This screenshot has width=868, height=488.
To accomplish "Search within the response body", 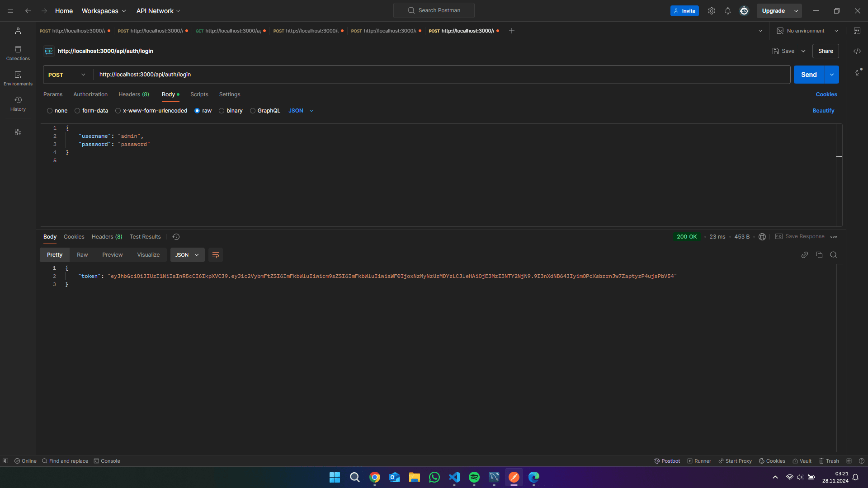I will [834, 255].
